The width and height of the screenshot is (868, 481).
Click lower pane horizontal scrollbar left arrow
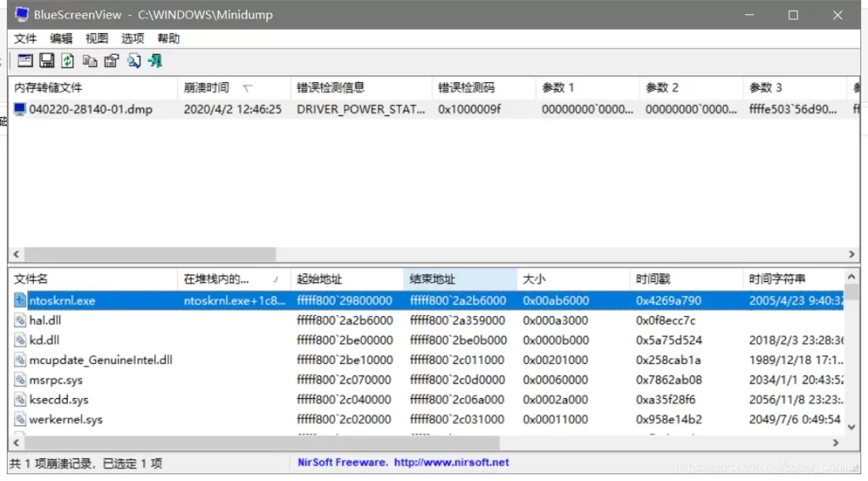click(16, 443)
